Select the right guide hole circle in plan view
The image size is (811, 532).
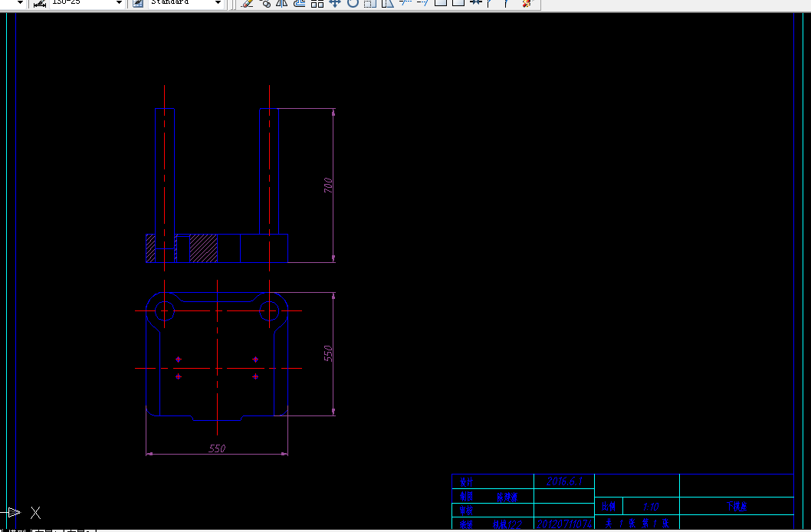coord(269,311)
